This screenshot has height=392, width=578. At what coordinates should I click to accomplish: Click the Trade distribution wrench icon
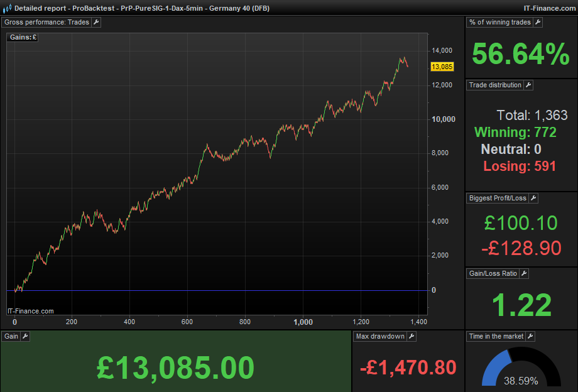pyautogui.click(x=528, y=85)
